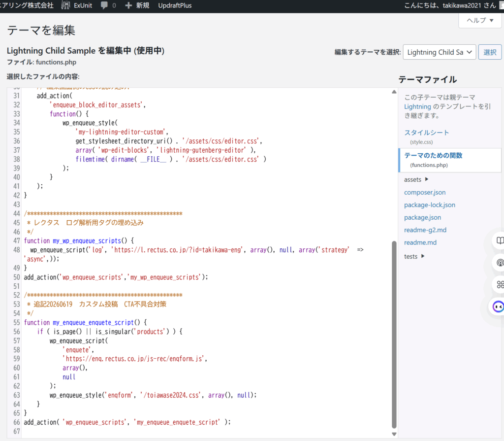This screenshot has height=441, width=504.
Task: Open readme-g2.md file
Action: click(x=425, y=230)
